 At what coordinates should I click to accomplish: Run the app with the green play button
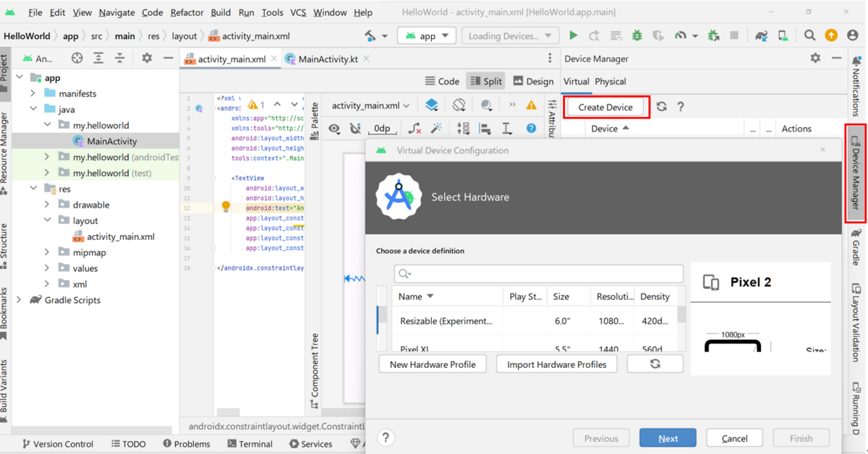573,35
